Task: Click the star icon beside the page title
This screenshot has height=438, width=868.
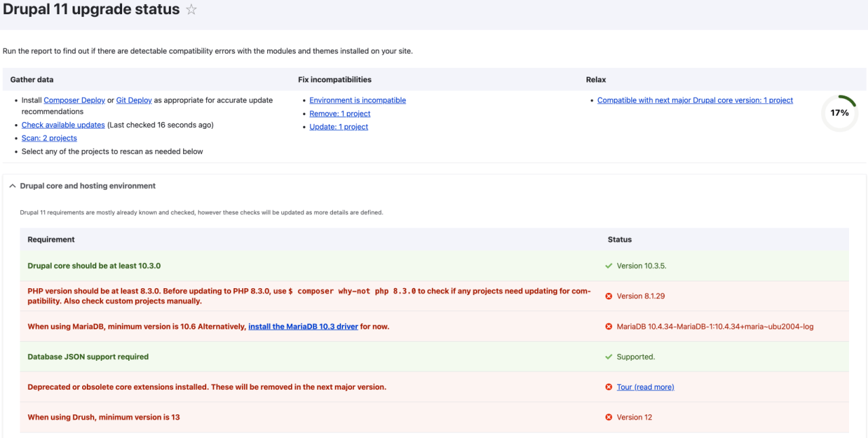Action: click(191, 9)
